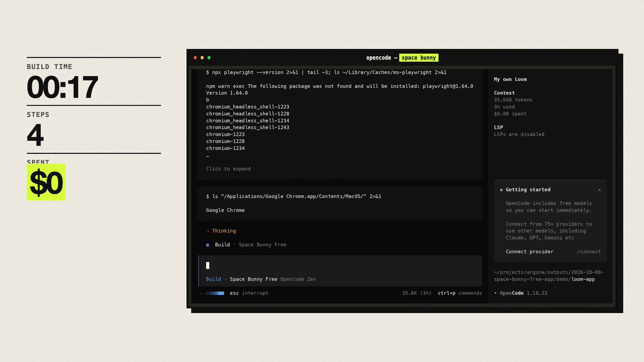The image size is (644, 362).
Task: Click the spinner icon beside Thinking
Action: pos(208,231)
